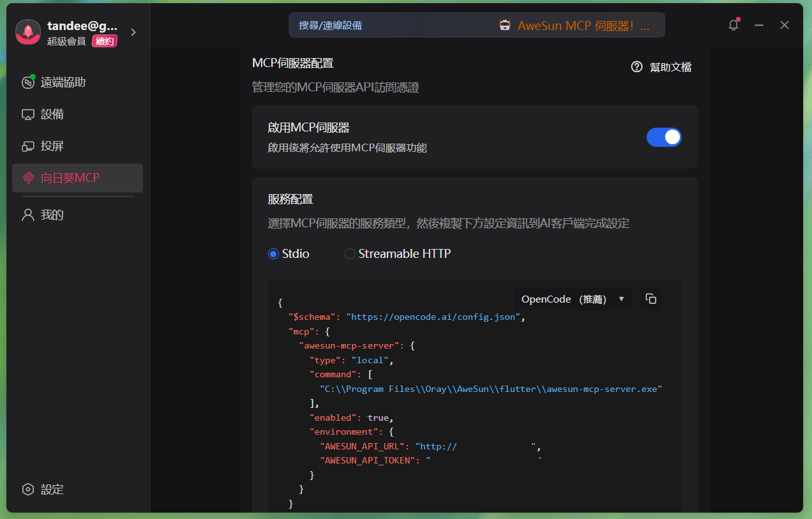Click the "AWESUN_API_URL" key
Screen dimensions: 812x519
point(362,446)
